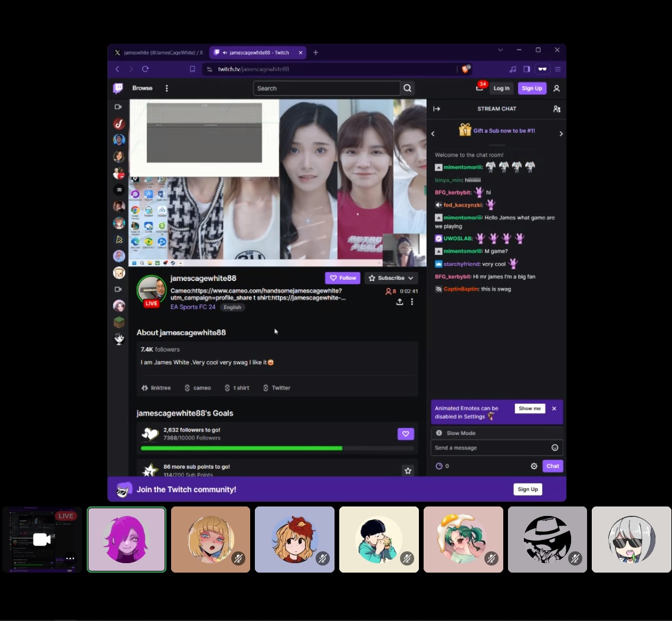Click jamescagewhite88 live avatar
This screenshot has height=621, width=672.
[151, 290]
